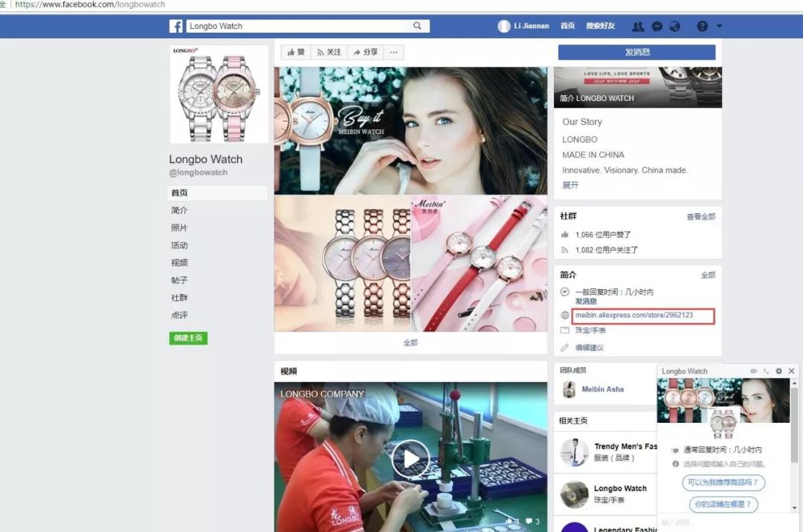This screenshot has height=532, width=803.
Task: Click 可以为我推荐商品吗 suggested question
Action: tap(723, 482)
